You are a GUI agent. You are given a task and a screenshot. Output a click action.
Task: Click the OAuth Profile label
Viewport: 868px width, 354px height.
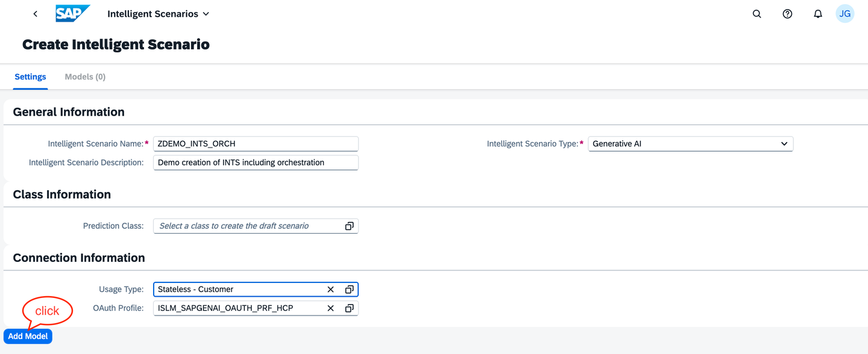118,308
